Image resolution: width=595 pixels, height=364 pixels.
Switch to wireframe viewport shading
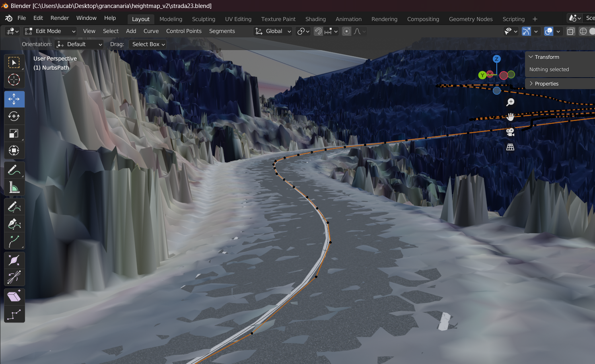(x=583, y=31)
